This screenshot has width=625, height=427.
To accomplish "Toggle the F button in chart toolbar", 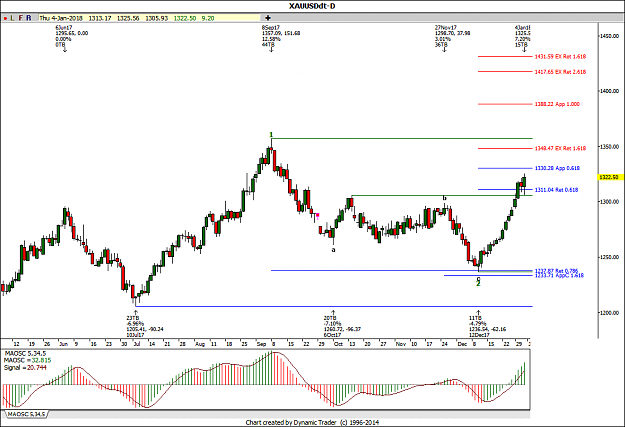I will pos(20,18).
